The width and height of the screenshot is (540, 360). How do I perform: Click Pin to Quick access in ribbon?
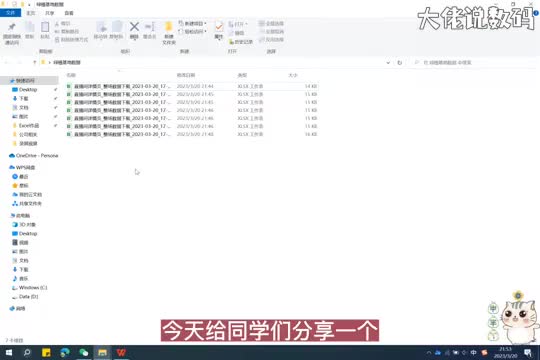[x=12, y=33]
